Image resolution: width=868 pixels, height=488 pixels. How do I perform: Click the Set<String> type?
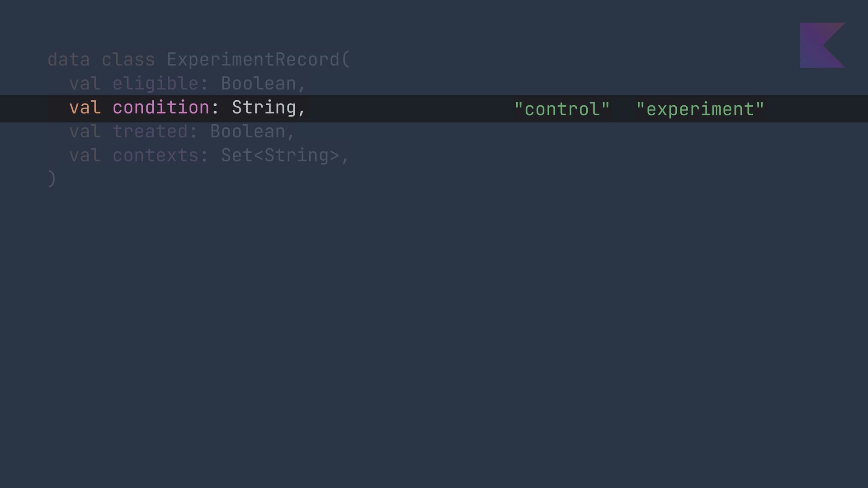(280, 155)
